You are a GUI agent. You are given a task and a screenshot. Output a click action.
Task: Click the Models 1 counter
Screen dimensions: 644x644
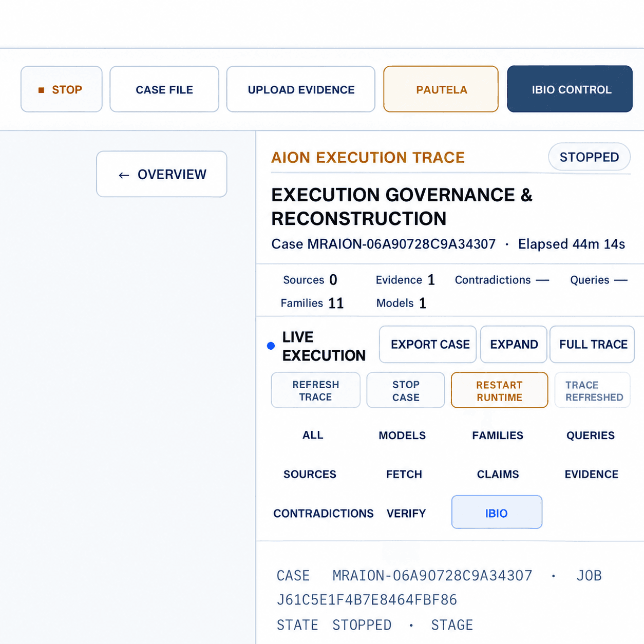pyautogui.click(x=402, y=303)
